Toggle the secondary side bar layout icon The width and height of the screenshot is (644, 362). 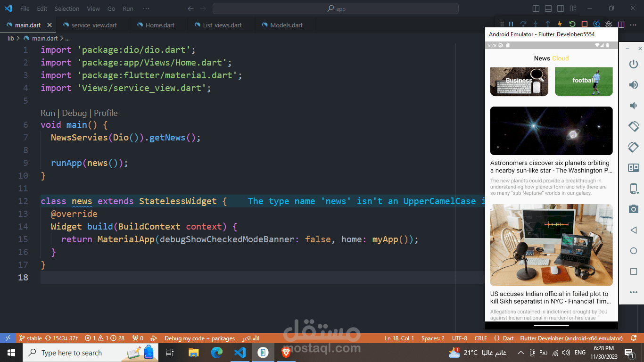pyautogui.click(x=561, y=8)
